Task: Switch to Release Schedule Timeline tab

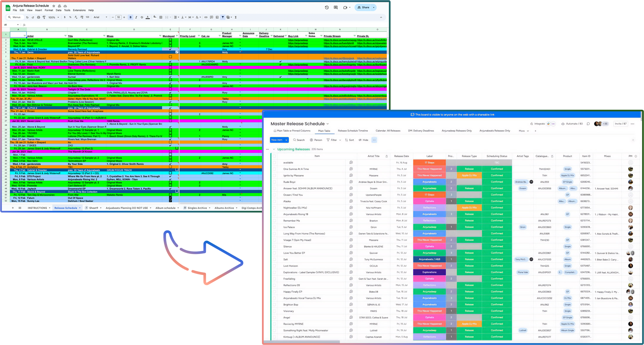Action: [353, 131]
